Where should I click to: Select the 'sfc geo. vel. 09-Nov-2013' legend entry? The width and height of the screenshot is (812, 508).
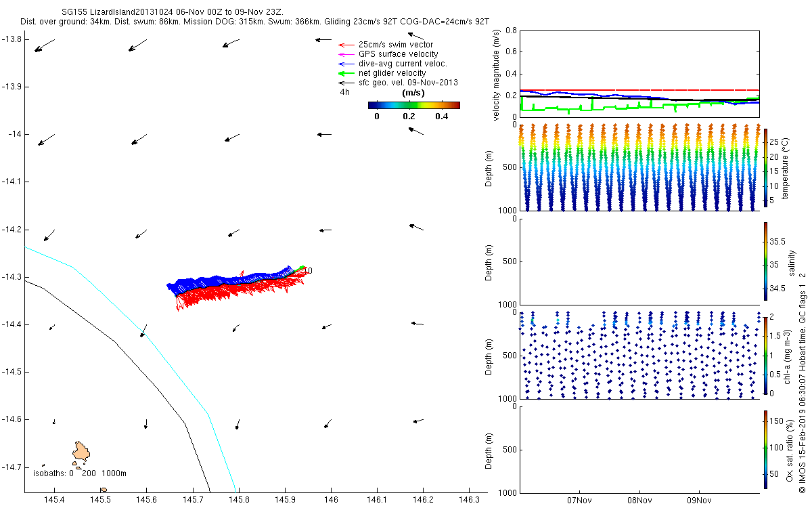coord(408,83)
